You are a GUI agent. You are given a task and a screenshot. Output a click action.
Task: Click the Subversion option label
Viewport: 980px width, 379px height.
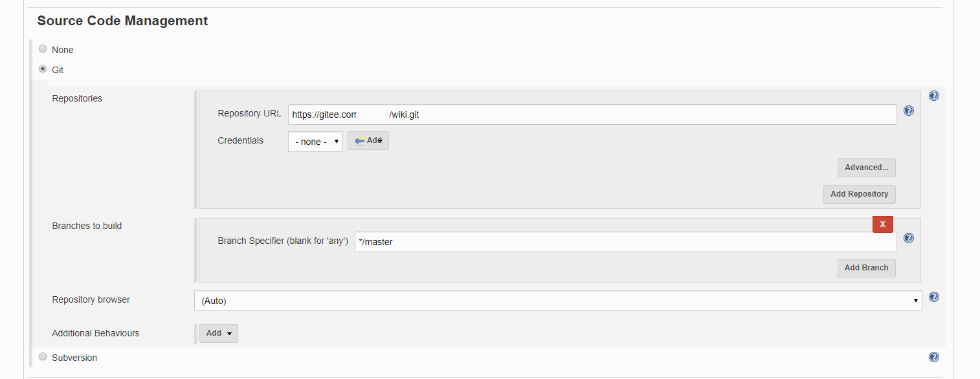point(74,358)
